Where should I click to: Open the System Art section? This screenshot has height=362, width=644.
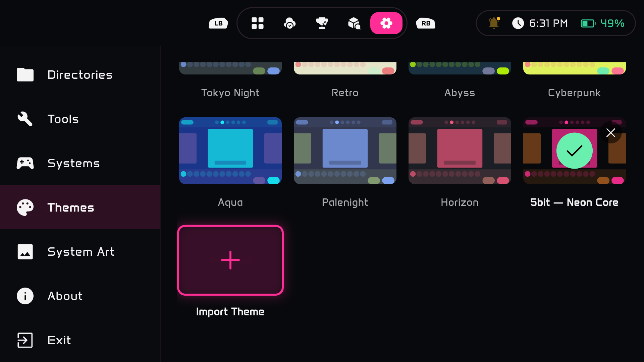pyautogui.click(x=80, y=251)
